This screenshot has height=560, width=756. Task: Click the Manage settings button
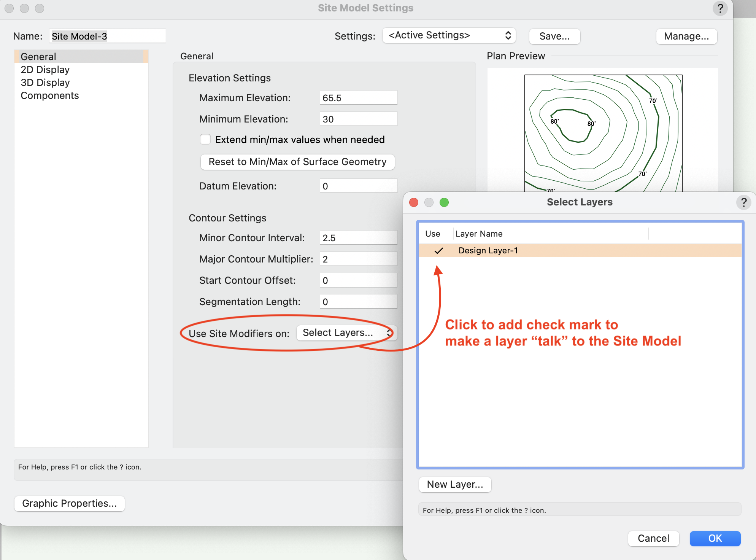pos(686,36)
